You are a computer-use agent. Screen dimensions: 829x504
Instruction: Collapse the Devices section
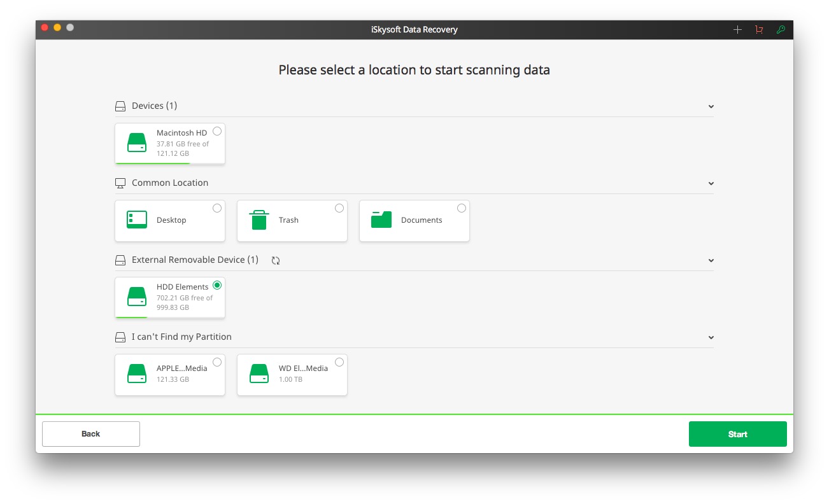711,106
